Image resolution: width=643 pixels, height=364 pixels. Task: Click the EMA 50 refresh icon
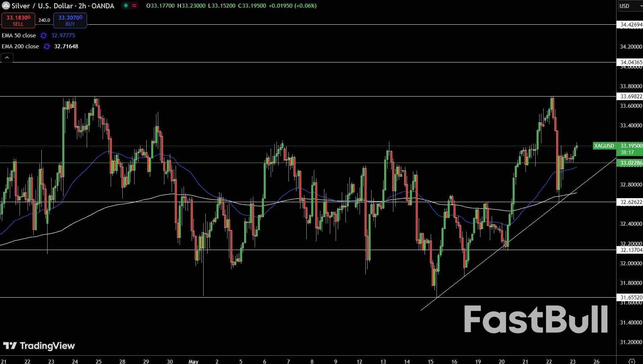[44, 36]
